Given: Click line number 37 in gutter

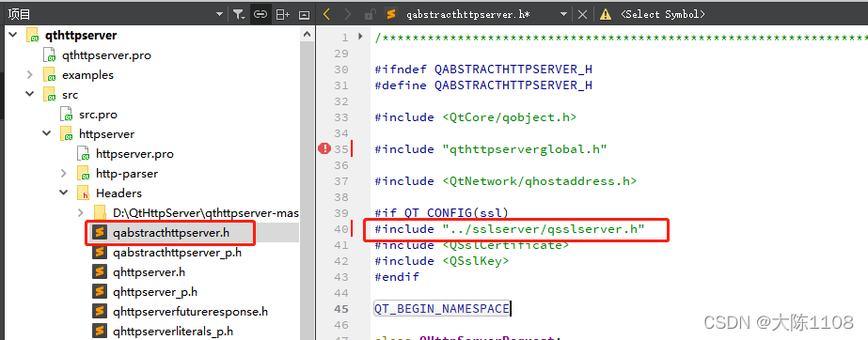Looking at the screenshot, I should coord(341,180).
